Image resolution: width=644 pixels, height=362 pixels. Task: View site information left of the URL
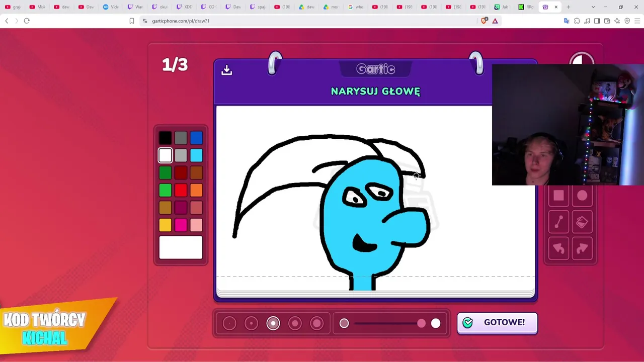coord(145,21)
